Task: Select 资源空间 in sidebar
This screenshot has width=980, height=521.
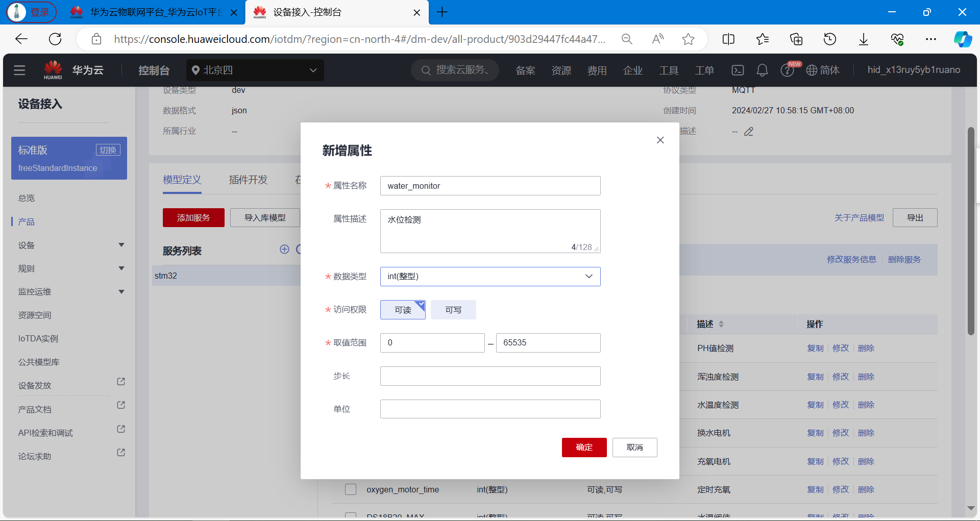Action: 35,315
